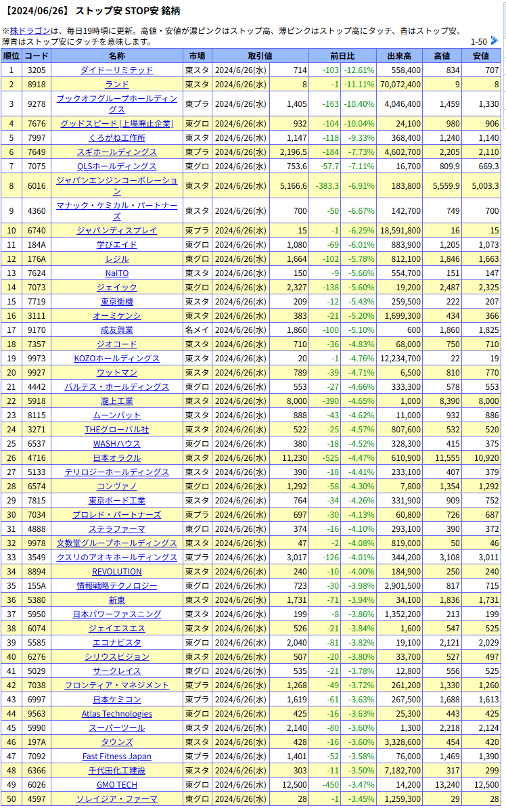506x812 pixels.
Task: Open ジオコード stock link
Action: 116,344
